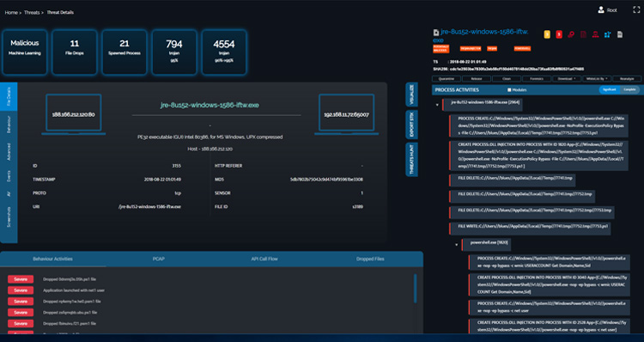Viewport: 644px width, 342px height.
Task: Select the Events side tab
Action: 9,176
